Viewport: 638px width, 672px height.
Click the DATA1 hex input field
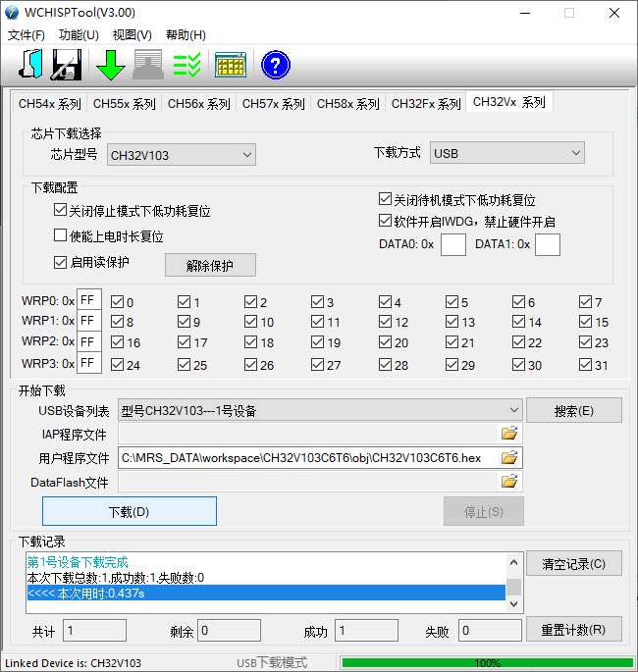548,244
